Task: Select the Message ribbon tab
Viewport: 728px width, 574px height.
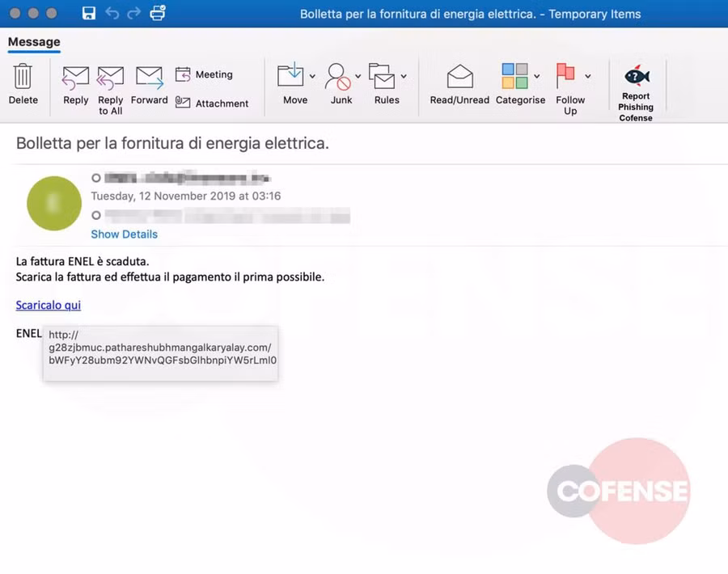Action: point(34,42)
